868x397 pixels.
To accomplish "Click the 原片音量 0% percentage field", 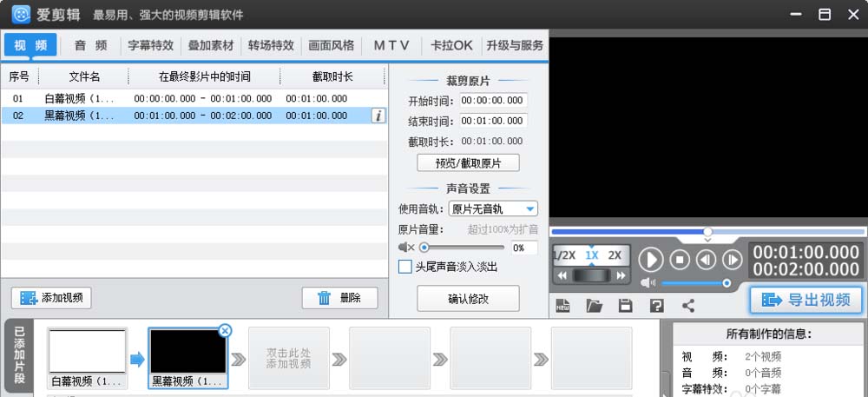I will pyautogui.click(x=523, y=248).
